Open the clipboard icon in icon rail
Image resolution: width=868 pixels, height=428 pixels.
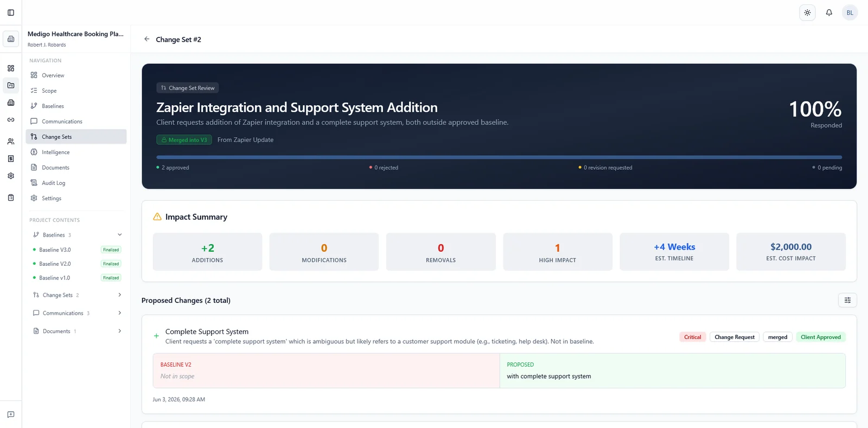tap(11, 197)
